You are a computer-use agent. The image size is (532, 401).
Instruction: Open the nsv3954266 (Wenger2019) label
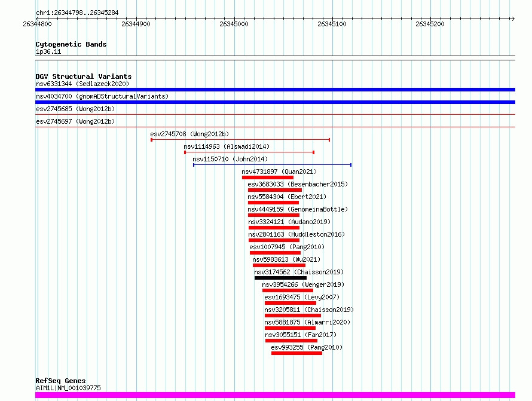click(x=303, y=284)
